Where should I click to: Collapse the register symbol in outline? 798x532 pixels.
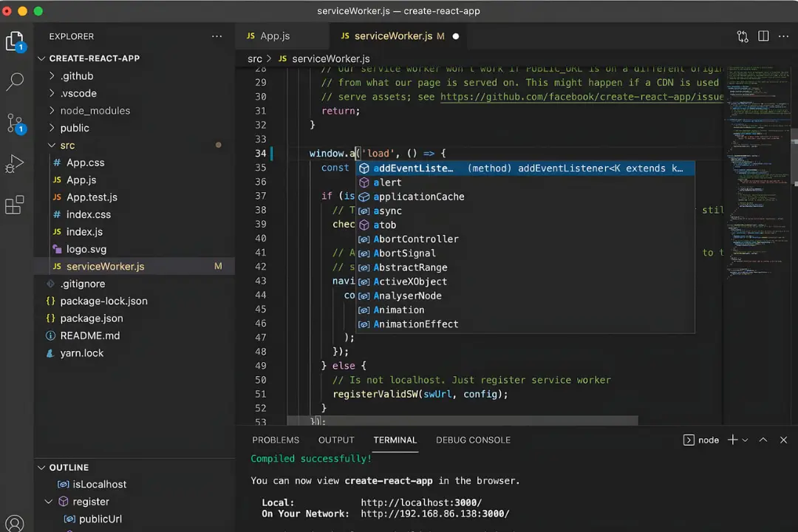[49, 502]
